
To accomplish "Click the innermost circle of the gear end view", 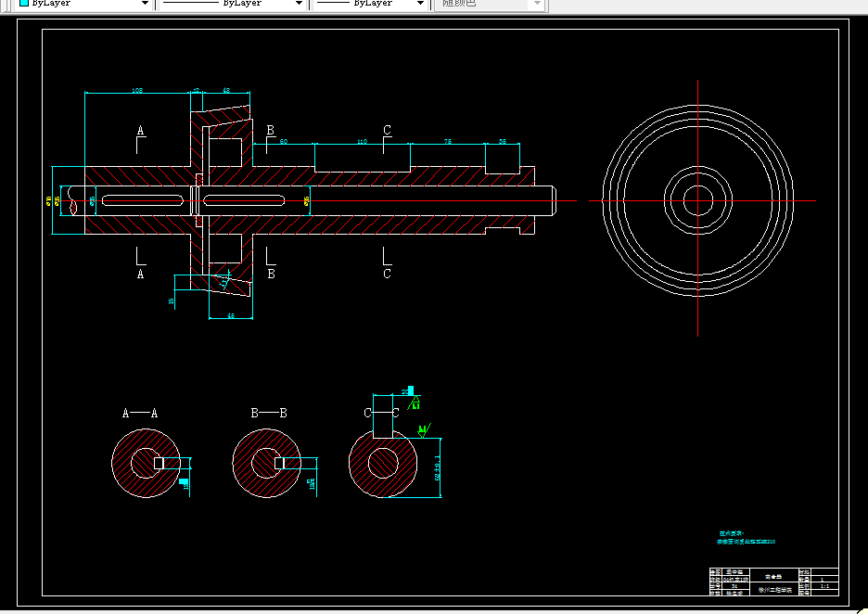I will coord(698,200).
